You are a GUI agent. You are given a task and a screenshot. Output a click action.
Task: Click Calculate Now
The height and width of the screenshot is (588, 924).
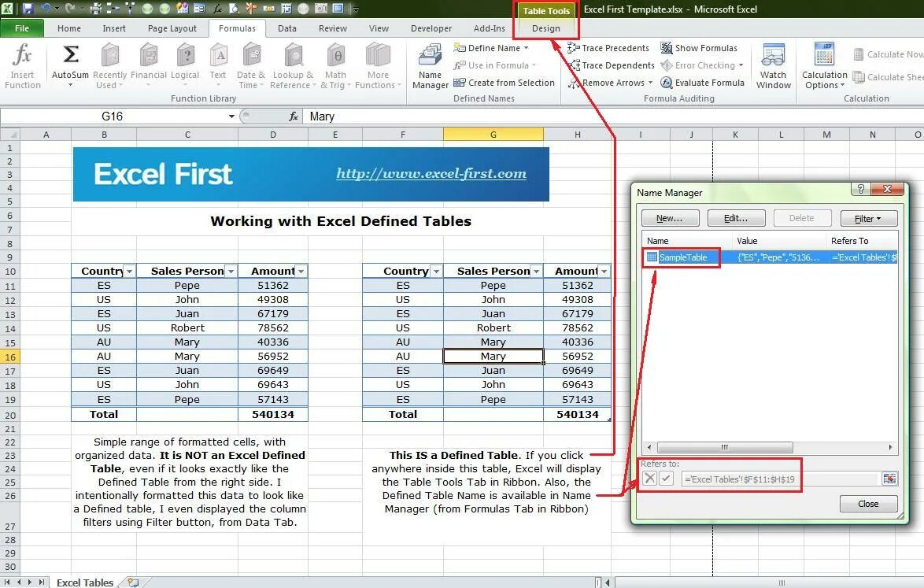pos(889,54)
